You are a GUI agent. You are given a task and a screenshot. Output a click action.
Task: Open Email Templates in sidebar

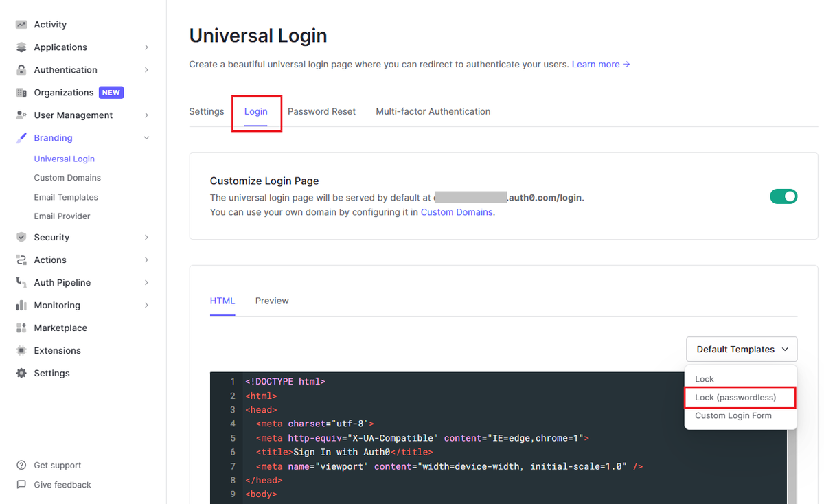pos(66,197)
